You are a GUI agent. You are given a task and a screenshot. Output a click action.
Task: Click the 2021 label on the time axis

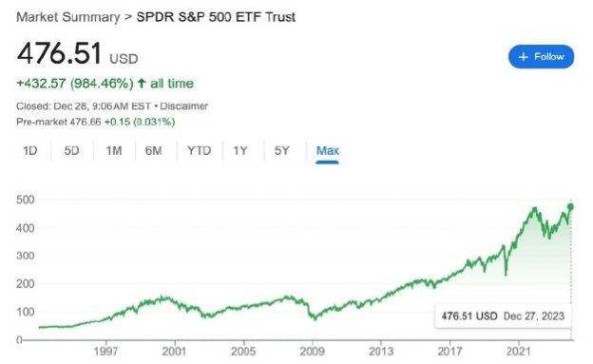pos(519,352)
